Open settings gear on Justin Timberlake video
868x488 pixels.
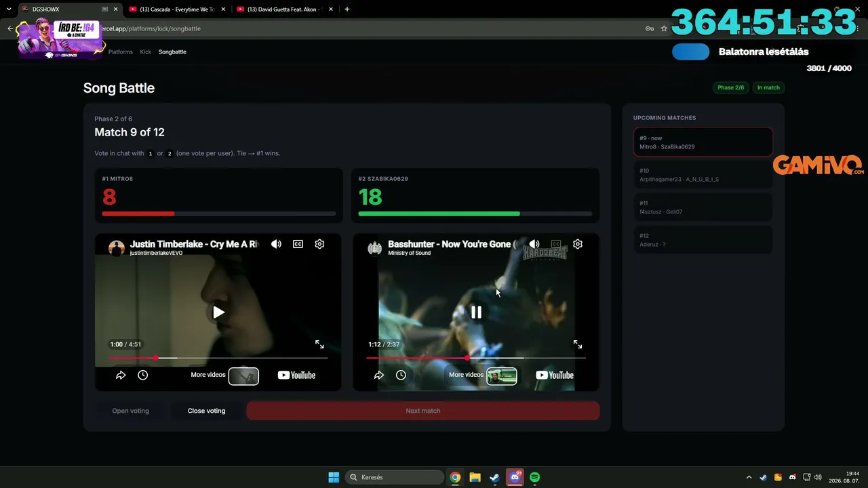319,244
